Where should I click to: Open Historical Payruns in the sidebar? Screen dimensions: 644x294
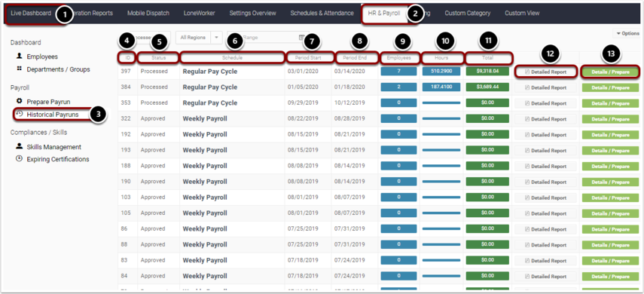click(52, 115)
